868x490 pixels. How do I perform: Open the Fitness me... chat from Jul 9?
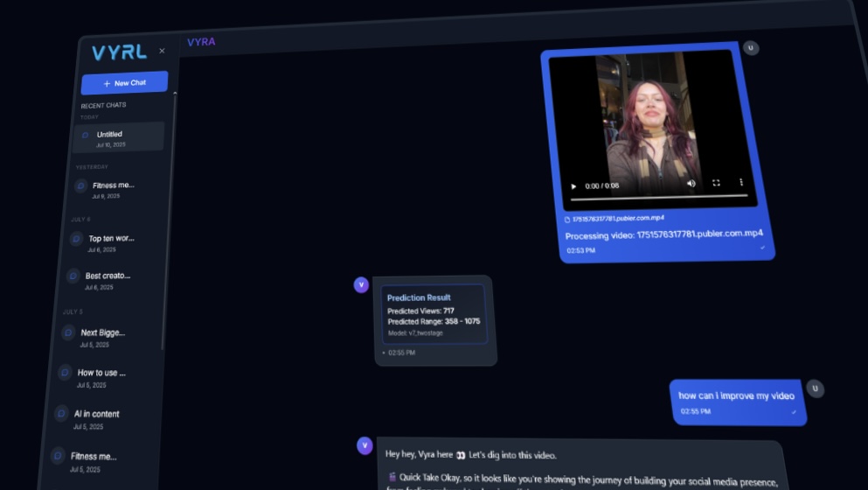[x=114, y=190]
